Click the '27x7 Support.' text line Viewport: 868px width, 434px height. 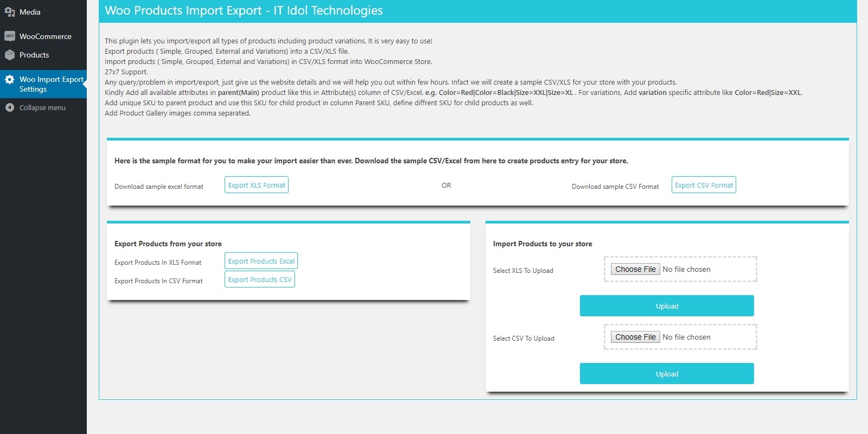point(126,72)
